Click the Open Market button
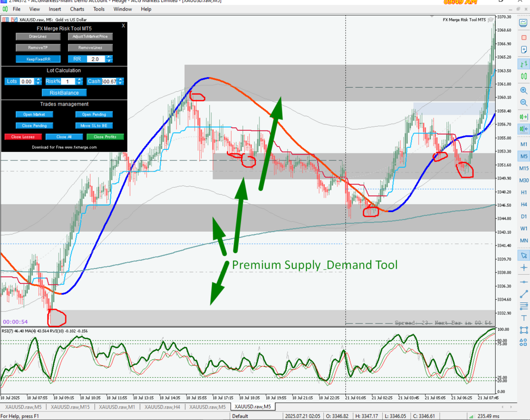 coord(34,114)
